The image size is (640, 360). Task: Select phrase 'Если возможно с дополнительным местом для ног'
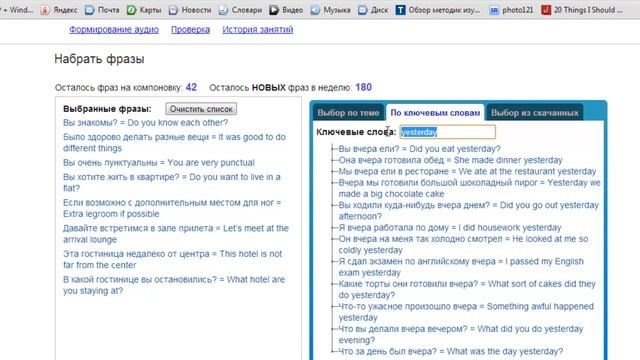tap(172, 208)
